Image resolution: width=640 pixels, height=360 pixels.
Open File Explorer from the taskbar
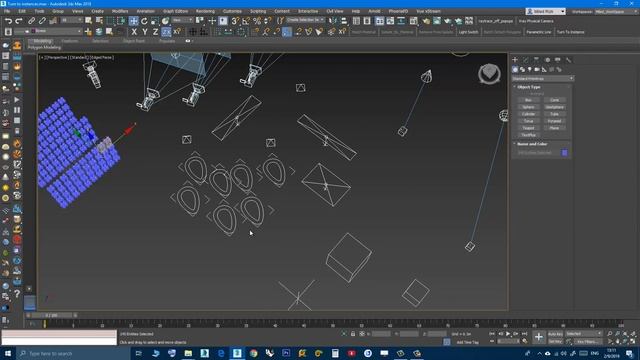(x=188, y=353)
